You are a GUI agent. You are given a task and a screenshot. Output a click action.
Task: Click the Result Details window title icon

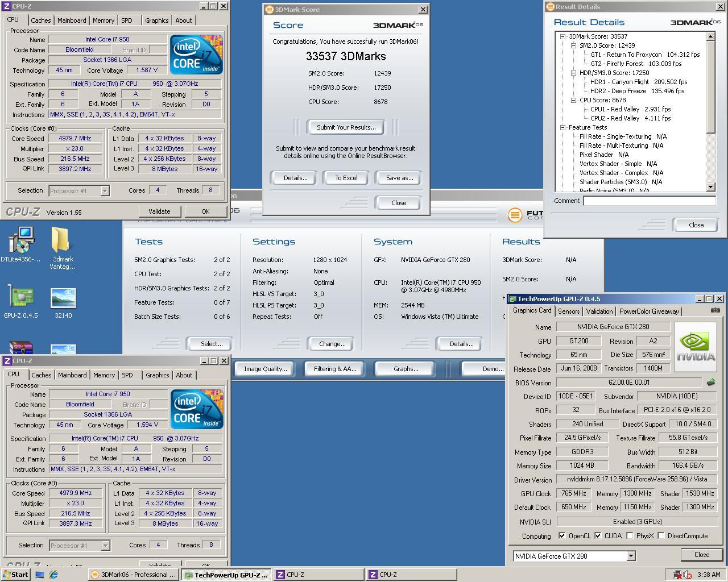[550, 7]
